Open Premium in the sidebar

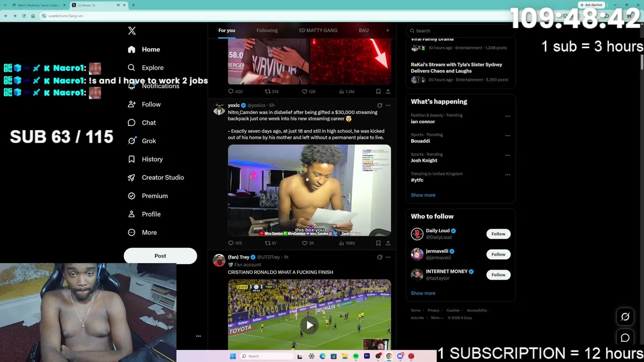tap(147, 196)
